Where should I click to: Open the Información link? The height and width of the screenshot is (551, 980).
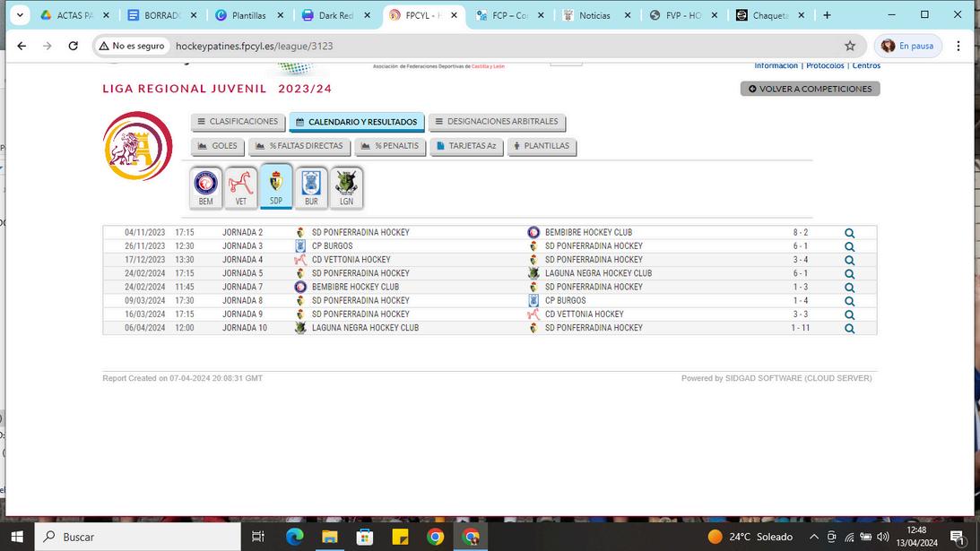click(776, 65)
